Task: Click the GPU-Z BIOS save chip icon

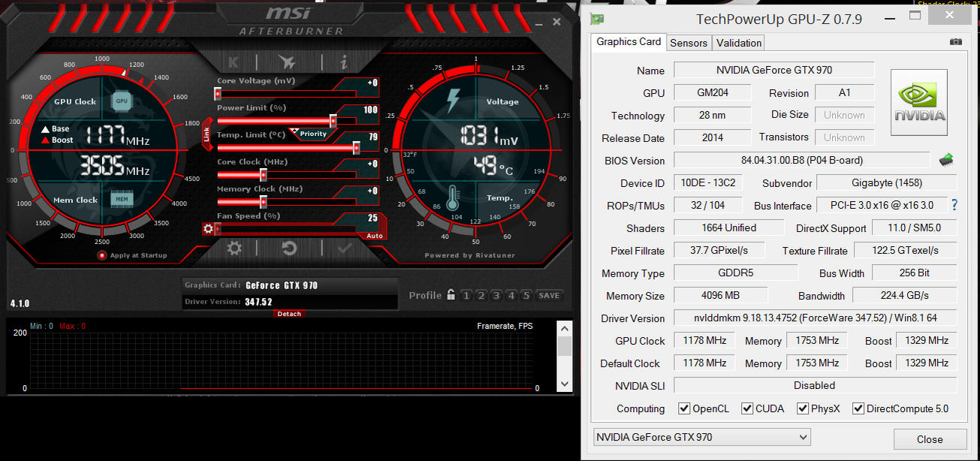Action: (x=946, y=159)
